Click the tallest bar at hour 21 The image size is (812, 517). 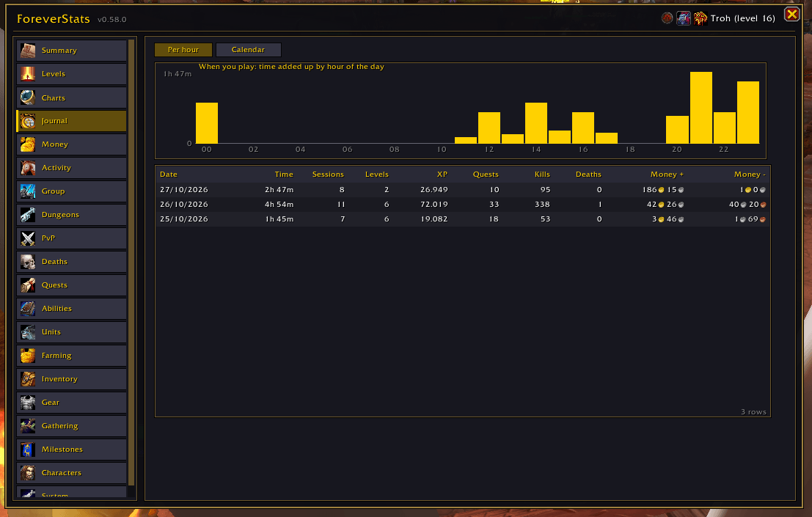701,108
